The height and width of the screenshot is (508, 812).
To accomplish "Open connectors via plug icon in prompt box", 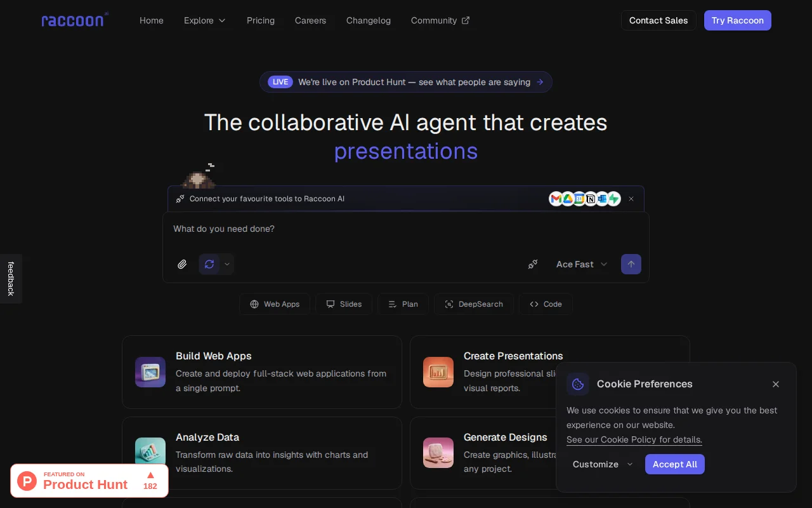I will tap(533, 264).
